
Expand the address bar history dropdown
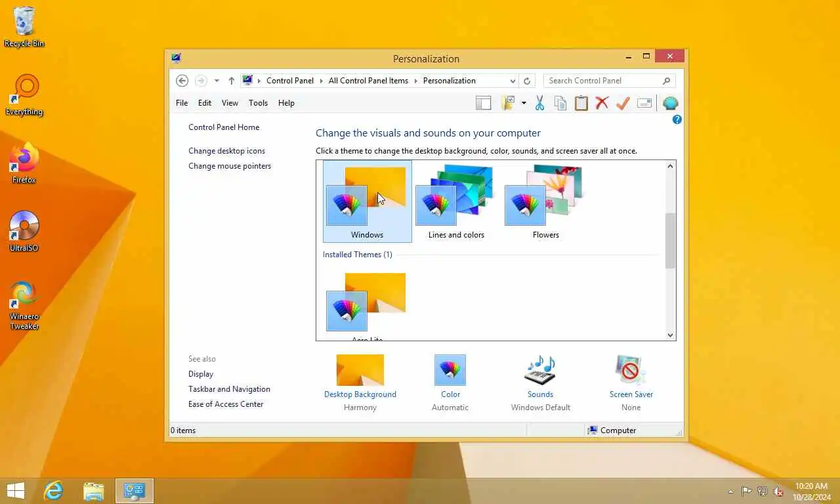513,81
